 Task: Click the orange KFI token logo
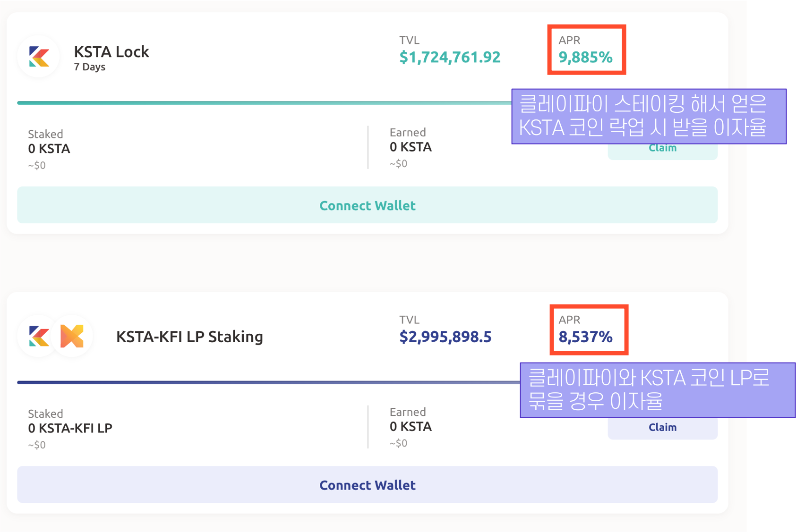point(72,336)
